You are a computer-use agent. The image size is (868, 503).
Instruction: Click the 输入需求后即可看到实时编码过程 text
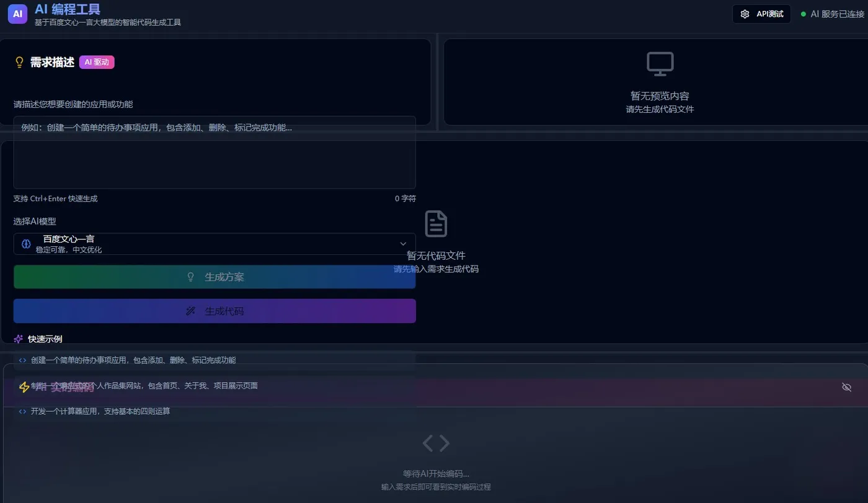[x=436, y=487]
